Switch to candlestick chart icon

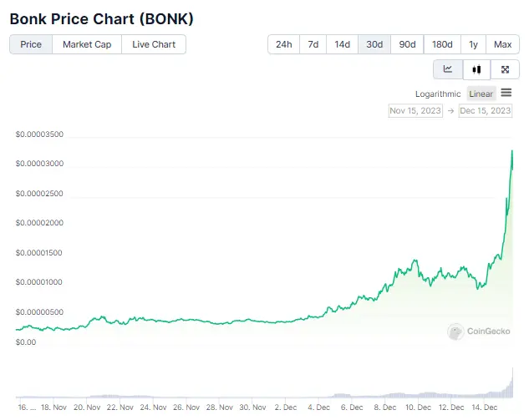pos(476,69)
